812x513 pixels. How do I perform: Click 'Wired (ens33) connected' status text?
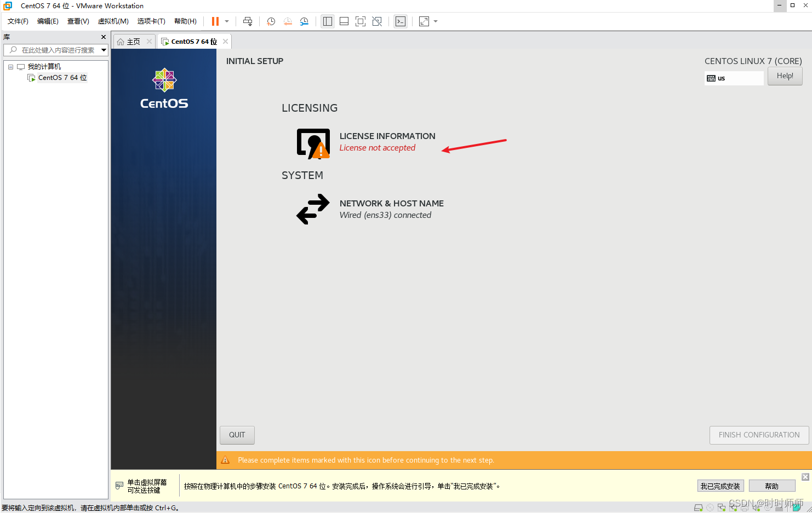[x=385, y=215]
